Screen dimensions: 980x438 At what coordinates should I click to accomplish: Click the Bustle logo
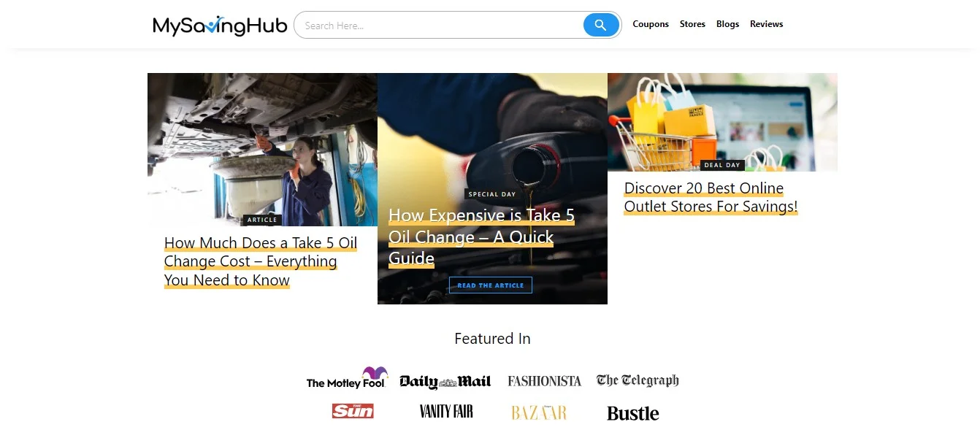tap(633, 413)
